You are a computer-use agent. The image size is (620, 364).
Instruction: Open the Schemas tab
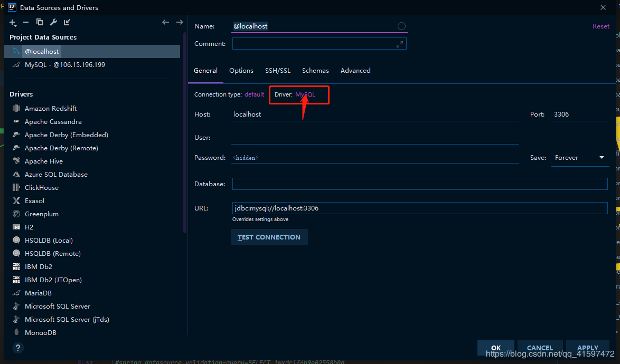[x=315, y=71]
